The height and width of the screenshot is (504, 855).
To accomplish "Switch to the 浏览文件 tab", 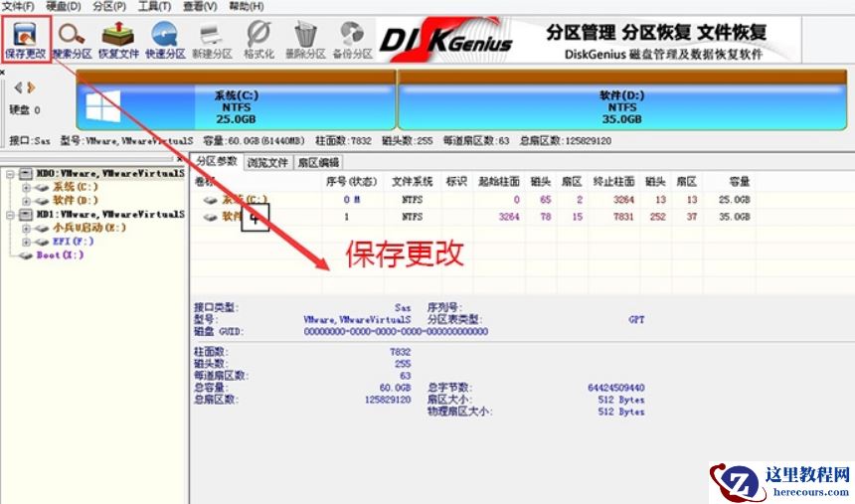I will [x=267, y=163].
